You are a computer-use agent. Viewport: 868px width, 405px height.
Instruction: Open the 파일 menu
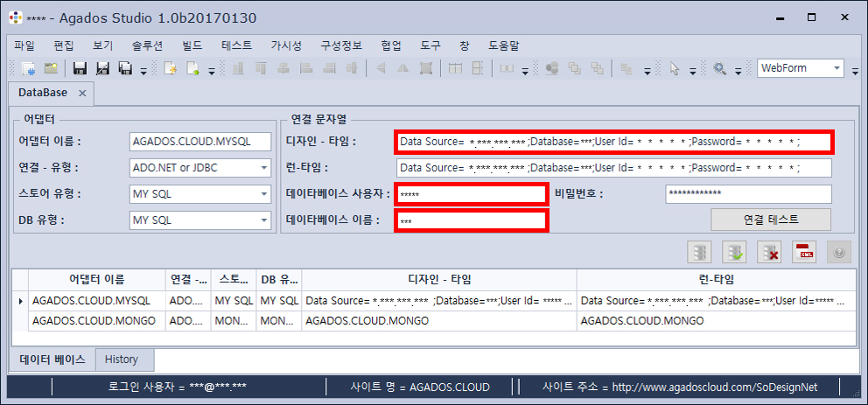pyautogui.click(x=24, y=45)
